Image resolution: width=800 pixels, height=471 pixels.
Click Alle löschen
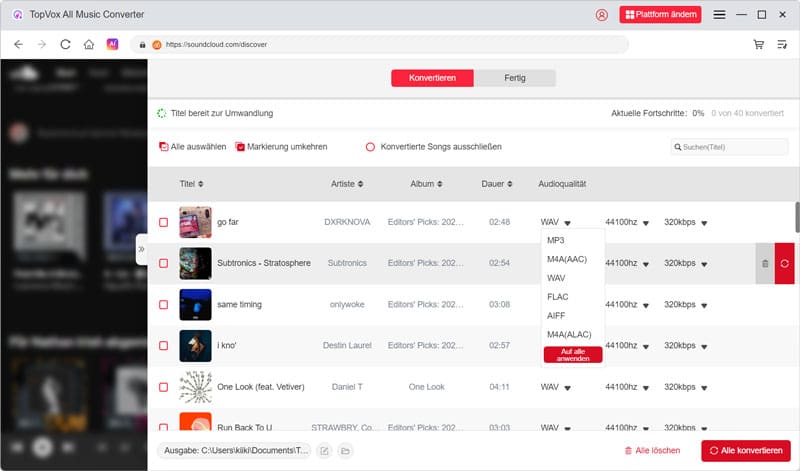652,451
